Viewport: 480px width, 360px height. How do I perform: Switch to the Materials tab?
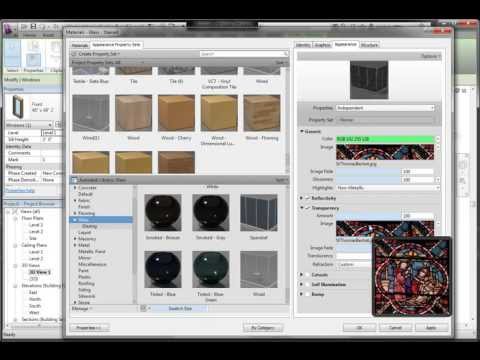pos(80,45)
